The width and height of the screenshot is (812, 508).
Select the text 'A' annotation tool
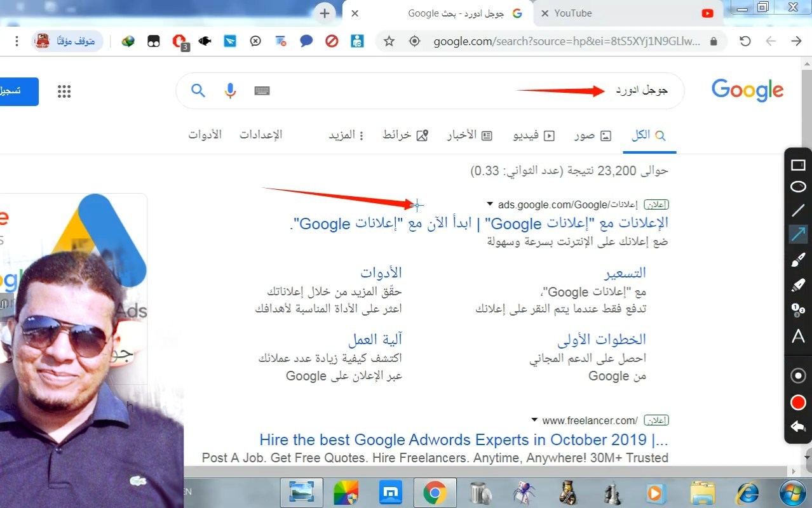click(798, 337)
